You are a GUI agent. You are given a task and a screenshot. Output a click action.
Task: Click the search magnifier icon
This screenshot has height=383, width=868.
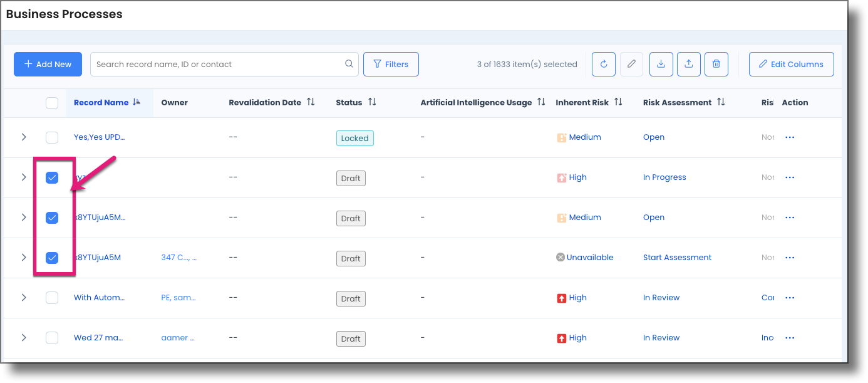[x=349, y=63]
